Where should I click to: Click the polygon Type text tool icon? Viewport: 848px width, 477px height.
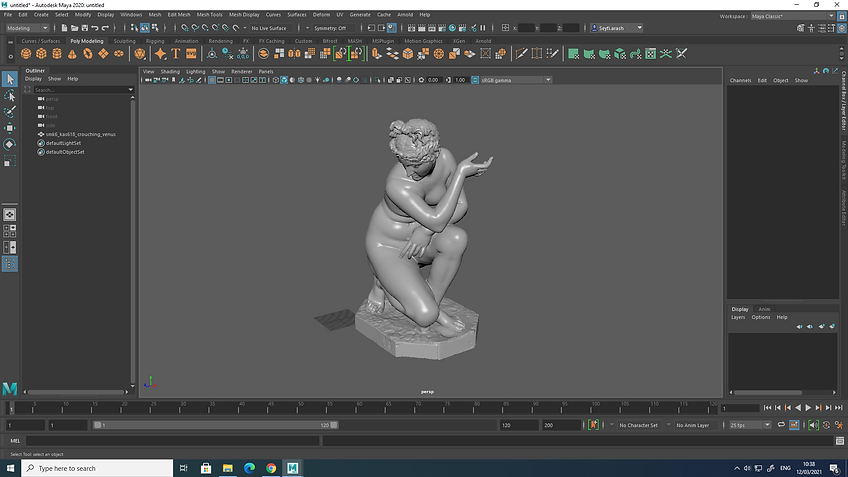pos(176,54)
